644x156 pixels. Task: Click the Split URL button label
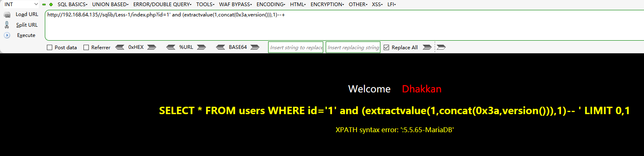click(27, 25)
